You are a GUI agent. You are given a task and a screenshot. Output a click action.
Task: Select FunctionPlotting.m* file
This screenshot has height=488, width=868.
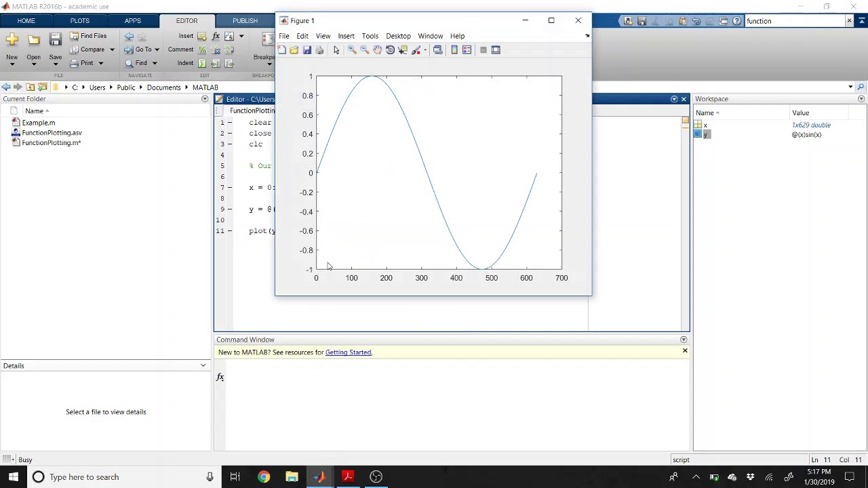click(51, 143)
